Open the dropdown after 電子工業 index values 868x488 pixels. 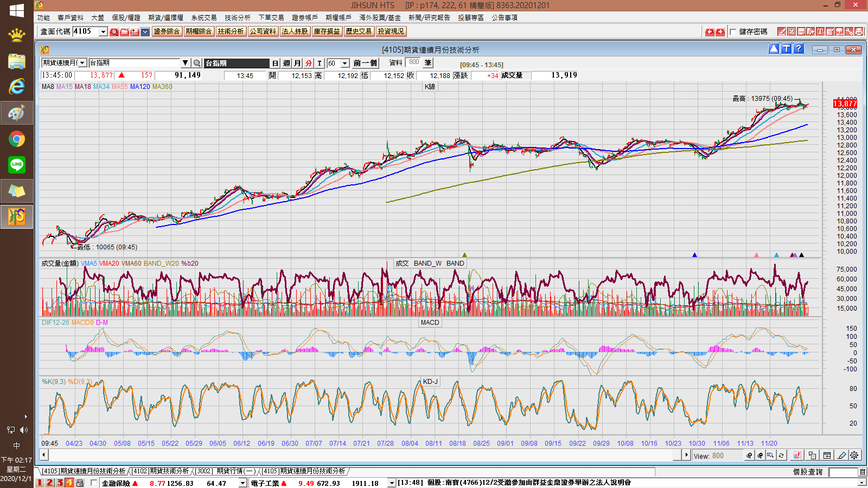pos(392,483)
